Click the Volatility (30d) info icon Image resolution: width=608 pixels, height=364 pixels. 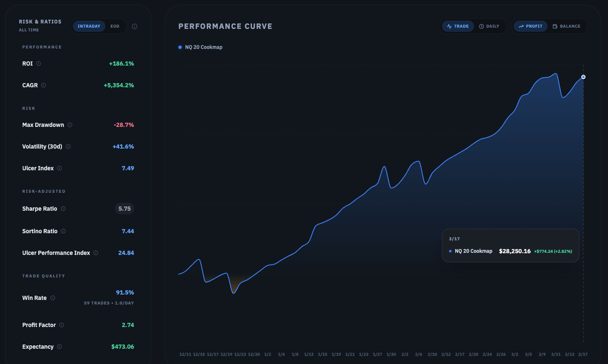(68, 147)
